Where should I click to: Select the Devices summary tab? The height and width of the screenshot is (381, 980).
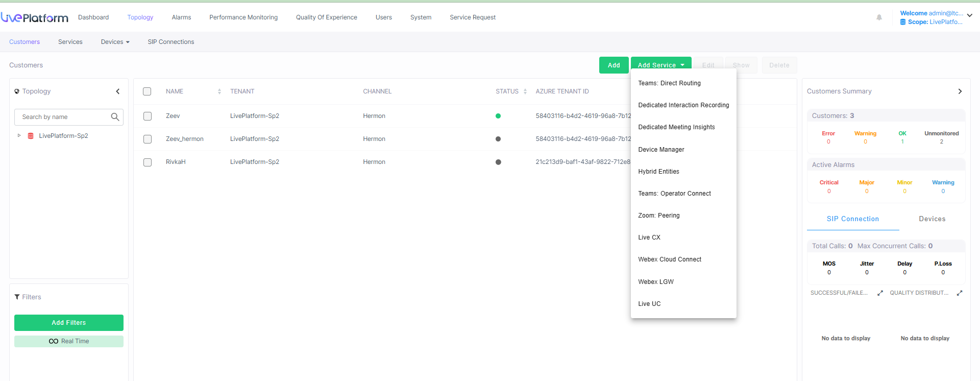(x=932, y=219)
